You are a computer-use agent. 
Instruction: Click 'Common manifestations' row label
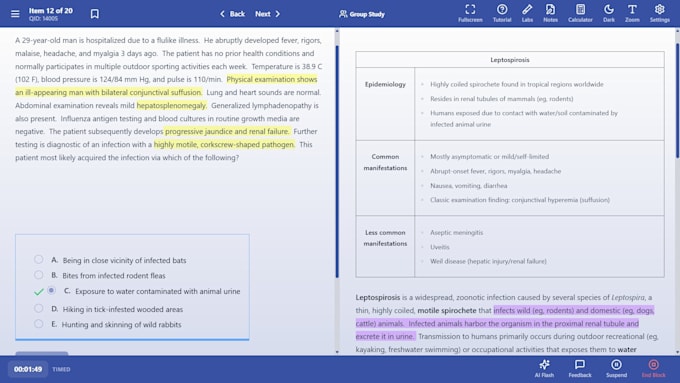[x=385, y=162]
